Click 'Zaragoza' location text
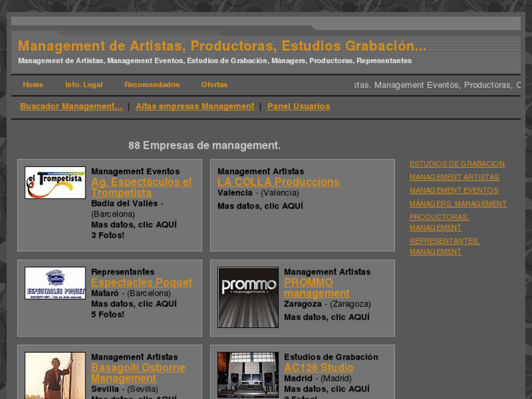This screenshot has width=532, height=399. pyautogui.click(x=303, y=304)
